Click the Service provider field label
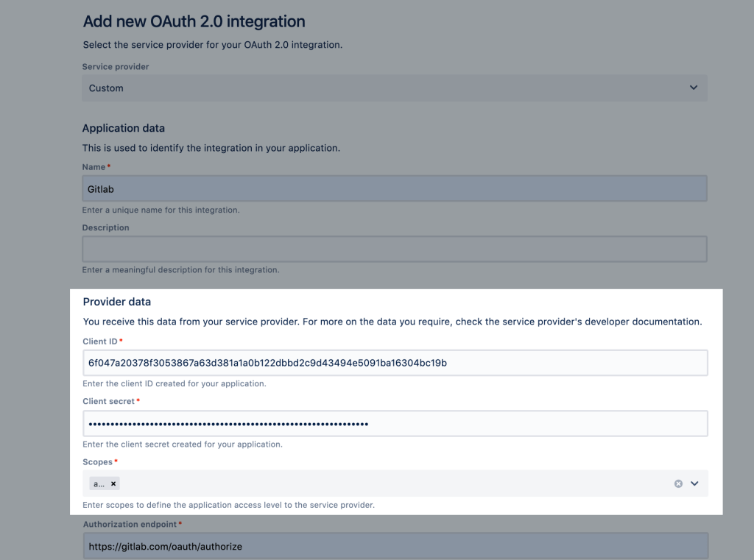The image size is (754, 560). click(x=116, y=67)
